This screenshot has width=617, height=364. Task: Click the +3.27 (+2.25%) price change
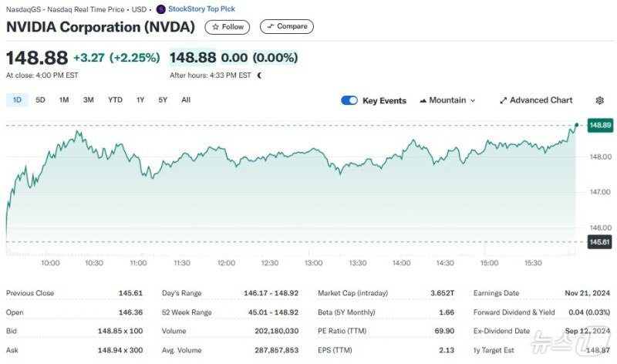117,58
